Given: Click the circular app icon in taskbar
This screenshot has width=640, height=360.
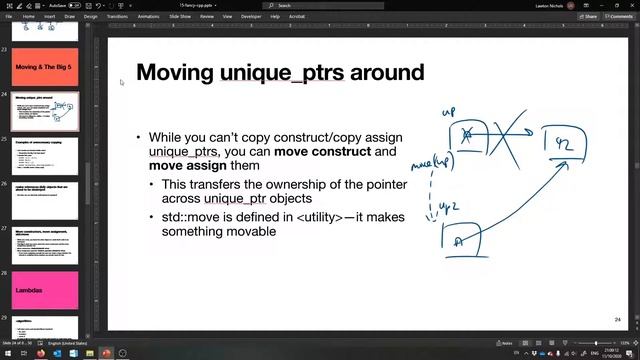Looking at the screenshot, I should (122, 353).
